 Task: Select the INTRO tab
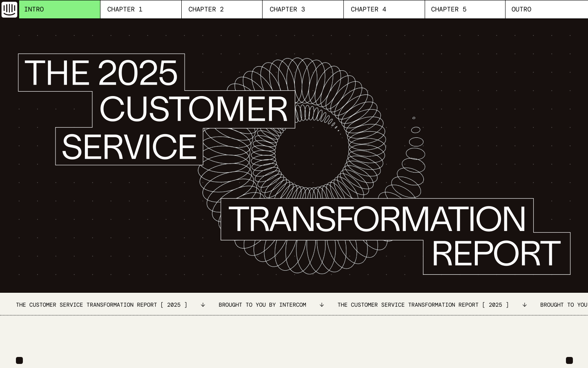59,9
